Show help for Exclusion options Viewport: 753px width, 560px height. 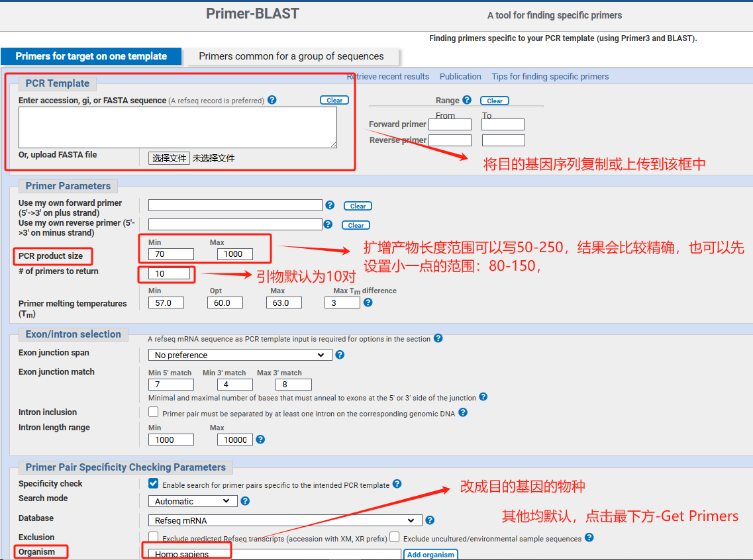coord(589,537)
